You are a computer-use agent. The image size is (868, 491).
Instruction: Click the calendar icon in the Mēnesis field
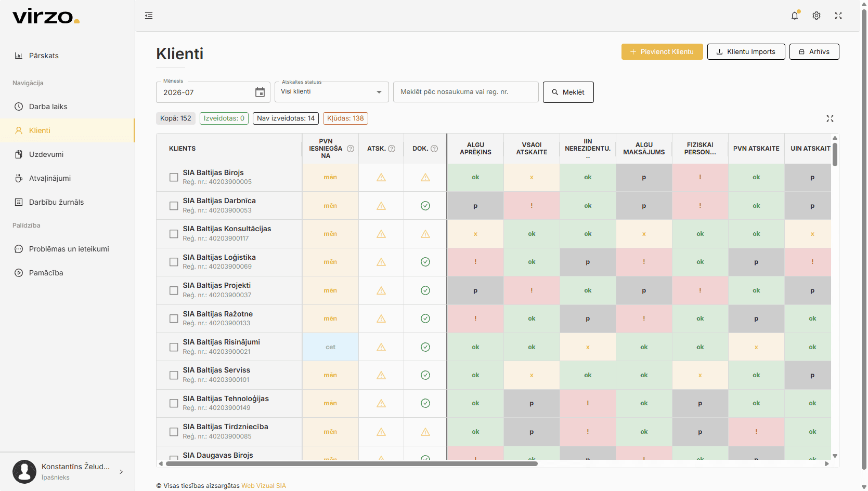pyautogui.click(x=260, y=92)
